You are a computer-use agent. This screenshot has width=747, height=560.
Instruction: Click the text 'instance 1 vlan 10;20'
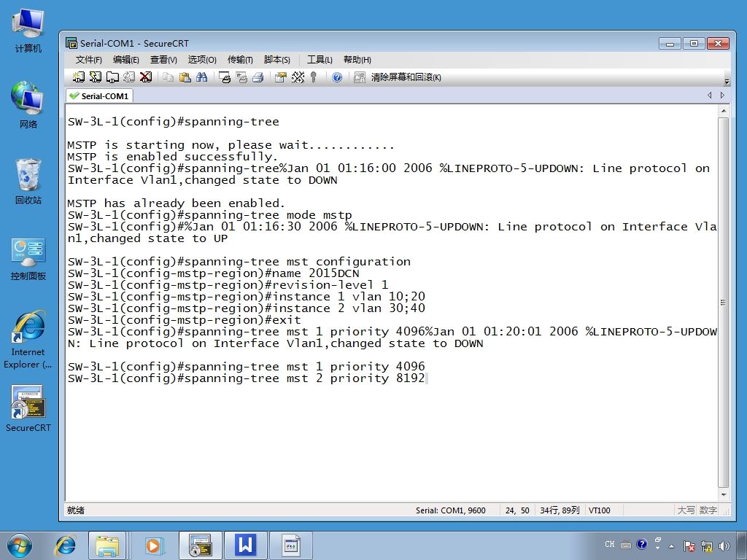(348, 297)
